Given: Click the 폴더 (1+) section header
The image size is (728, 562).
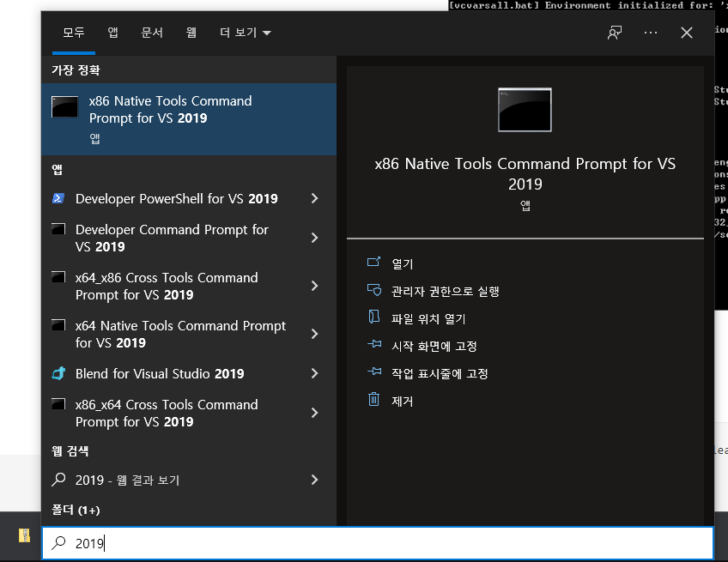Looking at the screenshot, I should click(x=76, y=510).
